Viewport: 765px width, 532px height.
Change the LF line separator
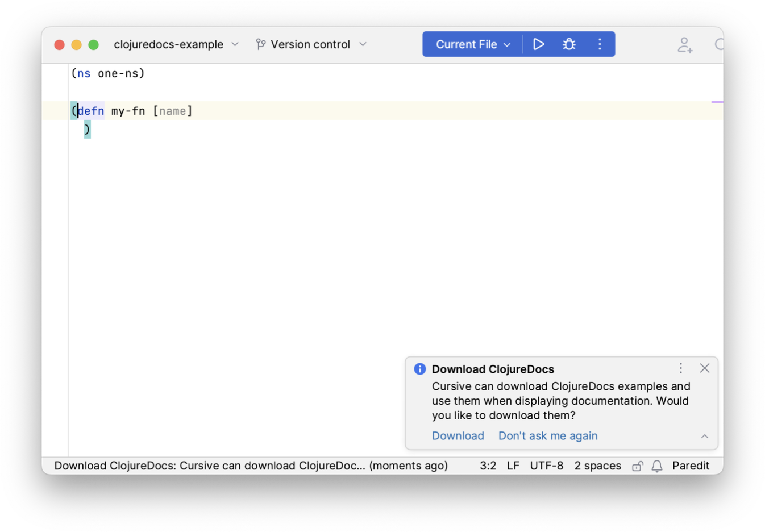pyautogui.click(x=513, y=465)
